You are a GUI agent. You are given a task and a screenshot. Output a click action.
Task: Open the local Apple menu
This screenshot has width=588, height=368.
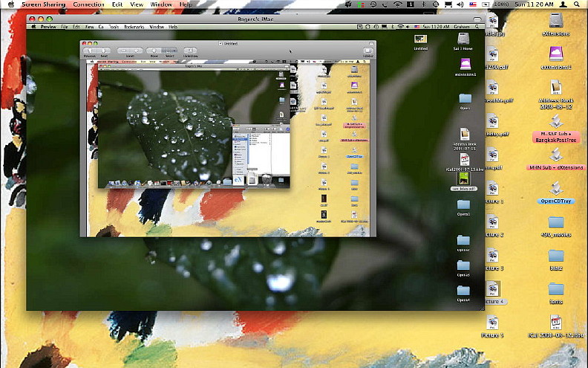point(11,4)
